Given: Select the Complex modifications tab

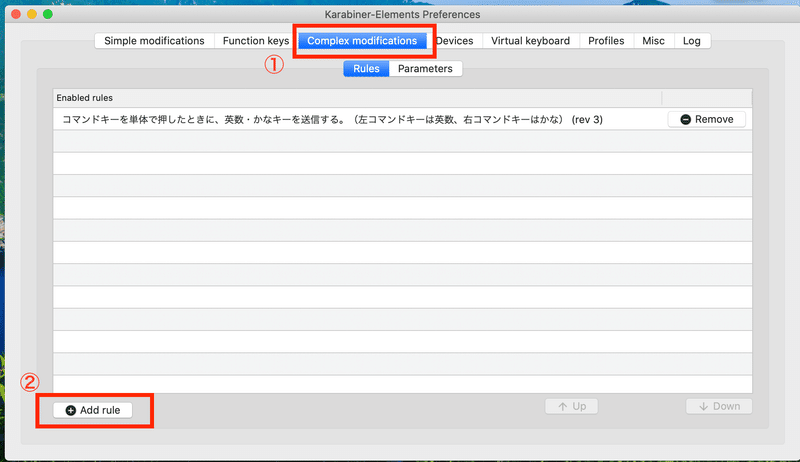Looking at the screenshot, I should 362,41.
